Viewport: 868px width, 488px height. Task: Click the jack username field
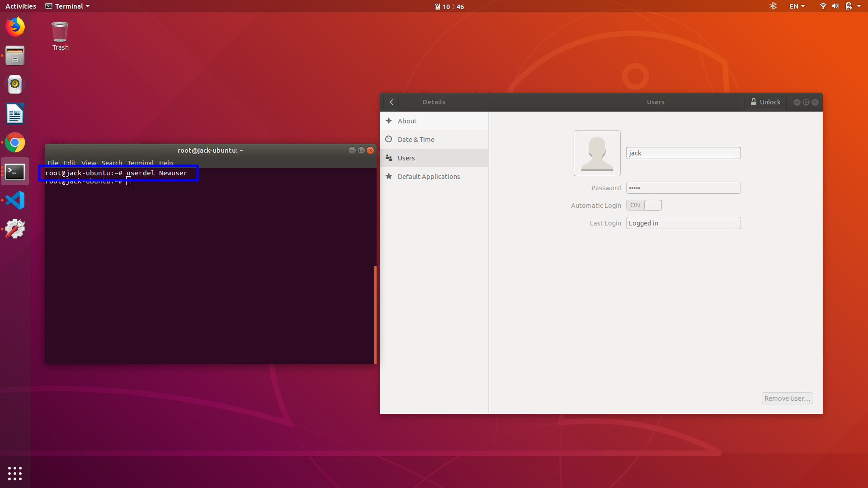click(x=683, y=153)
